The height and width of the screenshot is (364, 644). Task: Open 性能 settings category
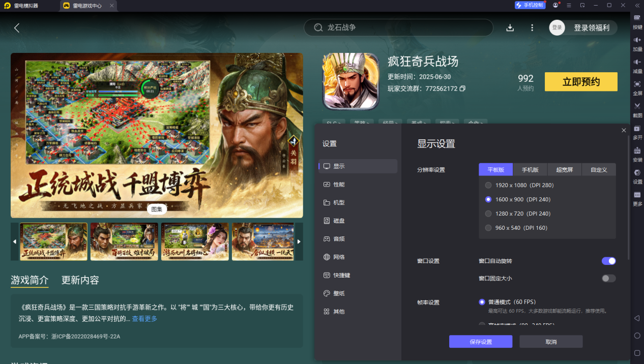point(358,185)
